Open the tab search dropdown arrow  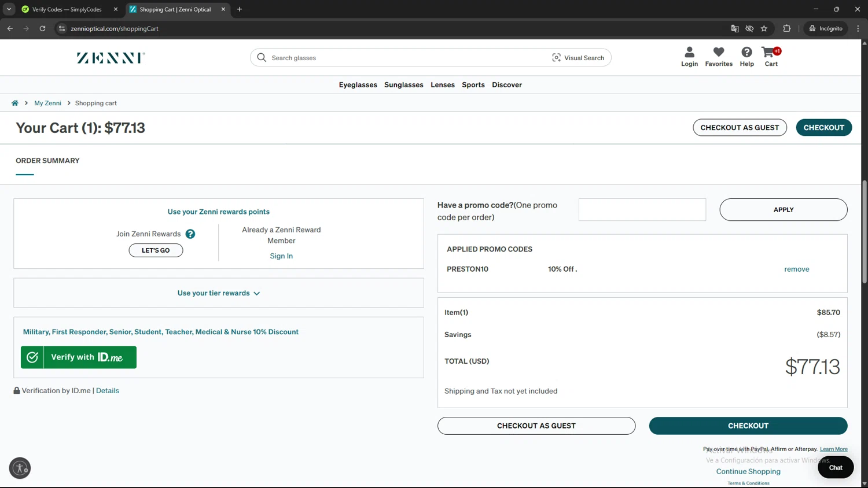[x=9, y=9]
